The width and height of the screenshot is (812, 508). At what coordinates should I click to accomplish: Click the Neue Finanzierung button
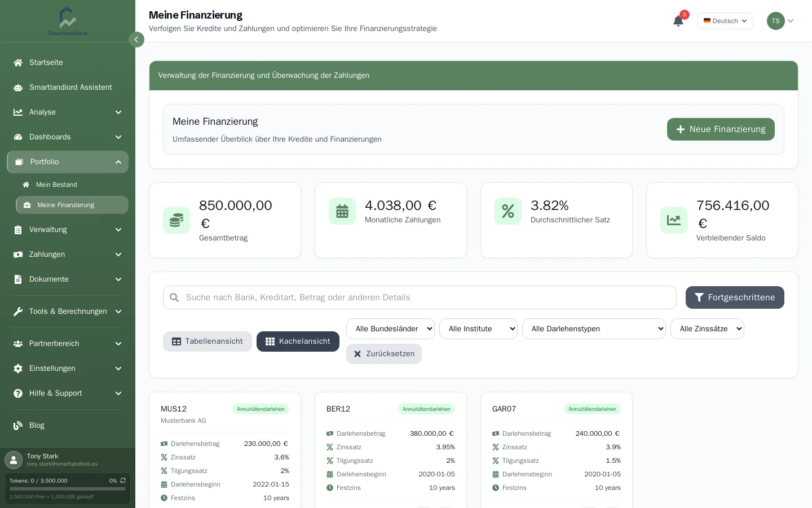[721, 129]
